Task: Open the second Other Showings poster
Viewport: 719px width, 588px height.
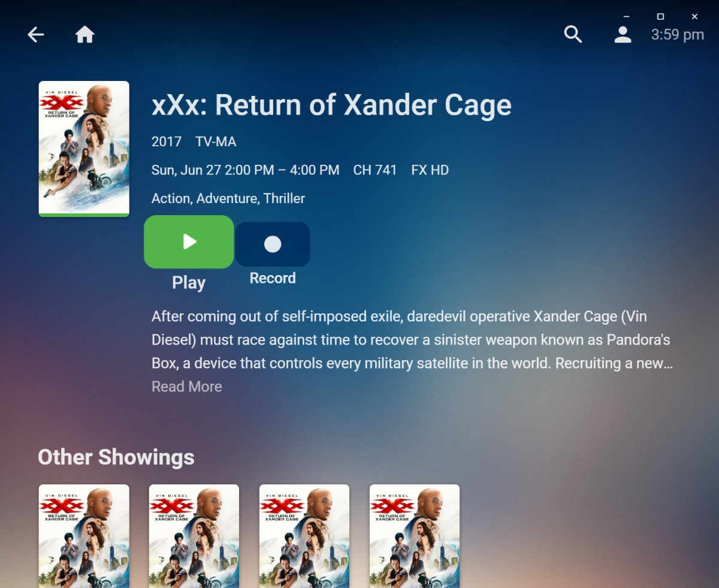Action: point(194,536)
